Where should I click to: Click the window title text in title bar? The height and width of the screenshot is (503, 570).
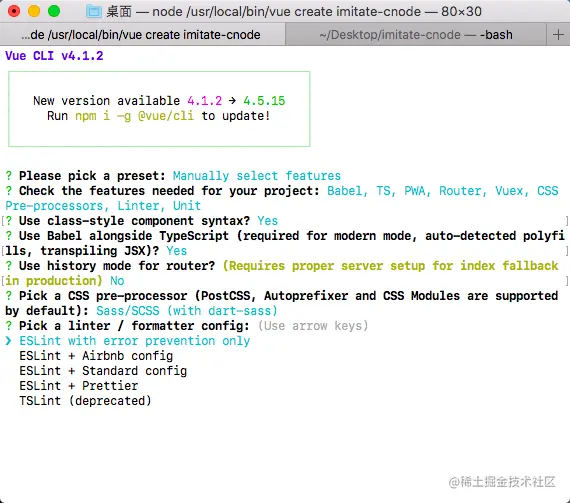pos(294,12)
